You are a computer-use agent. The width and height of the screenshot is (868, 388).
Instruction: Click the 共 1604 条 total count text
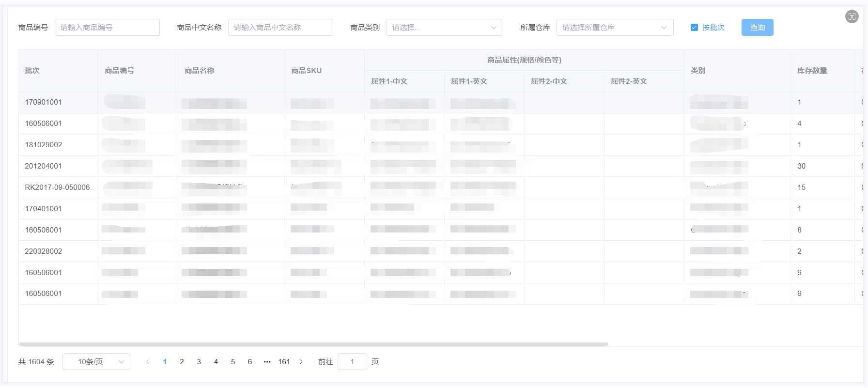(36, 362)
